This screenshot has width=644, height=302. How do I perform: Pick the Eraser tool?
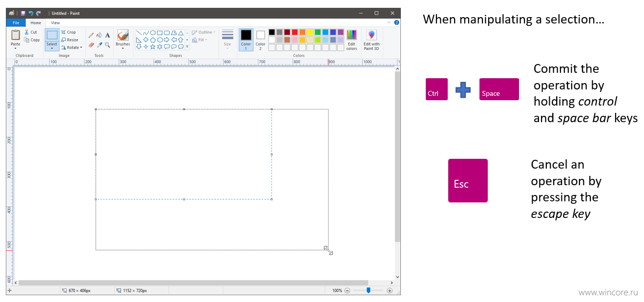(91, 44)
